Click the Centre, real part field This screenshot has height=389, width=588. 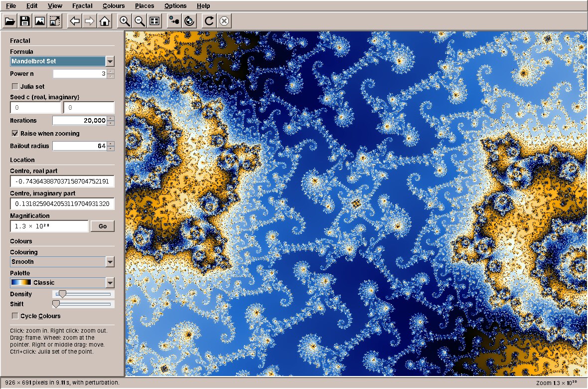pyautogui.click(x=62, y=181)
